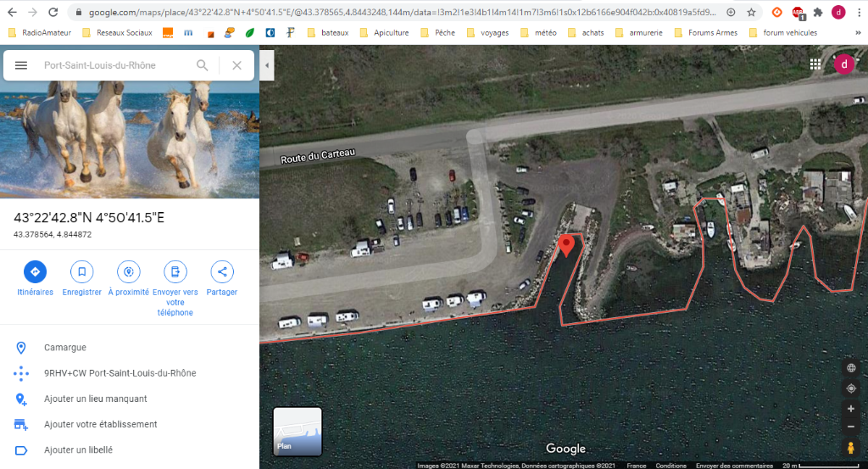The height and width of the screenshot is (469, 868).
Task: Zoom out with the minus button
Action: 851,427
